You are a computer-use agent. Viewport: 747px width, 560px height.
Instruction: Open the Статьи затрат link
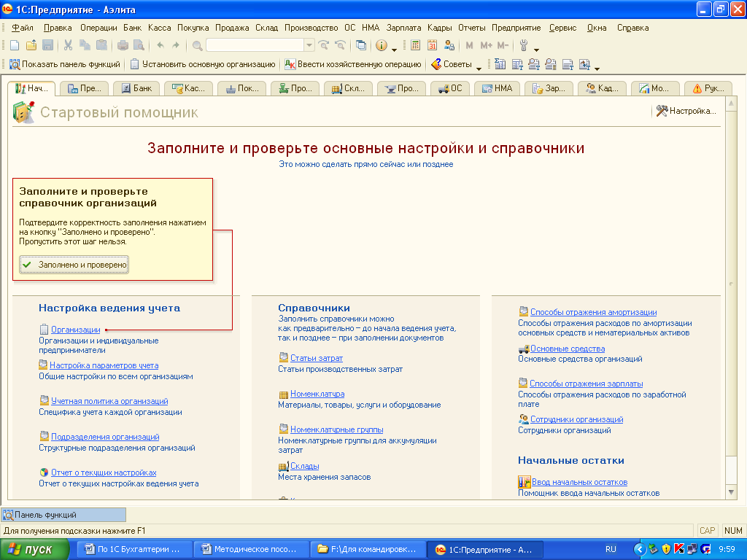coord(317,358)
